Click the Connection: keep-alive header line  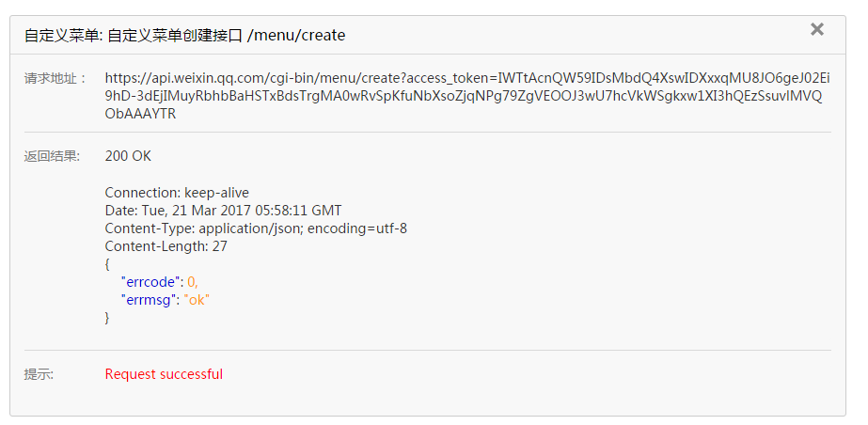point(177,193)
